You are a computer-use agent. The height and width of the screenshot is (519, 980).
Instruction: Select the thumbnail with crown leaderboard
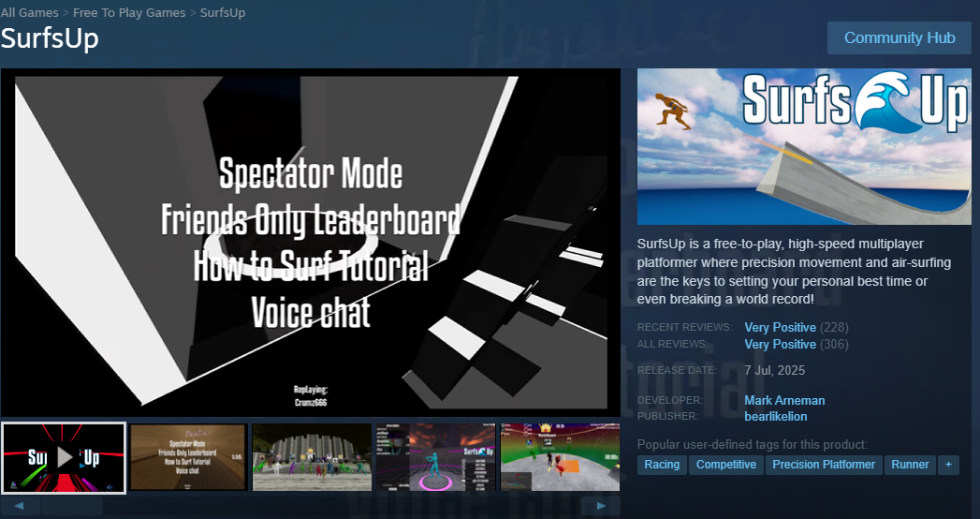[x=560, y=458]
